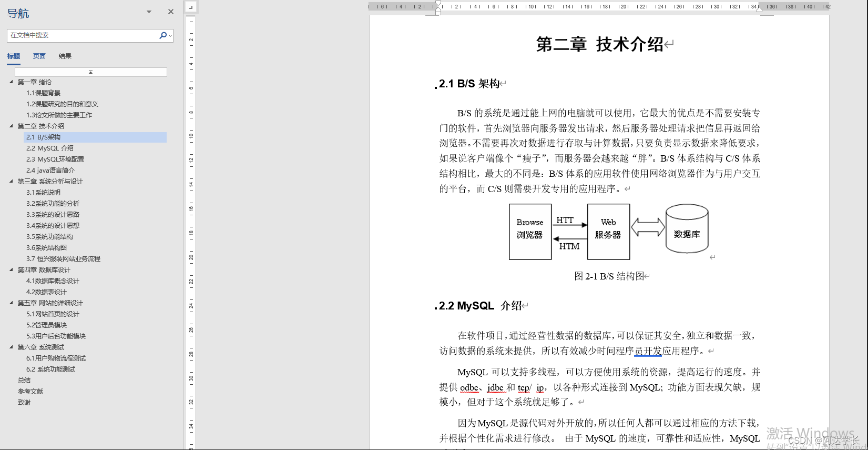Go to heading 3.2系统功能的分析
Viewport: 868px width, 450px height.
pyautogui.click(x=53, y=204)
